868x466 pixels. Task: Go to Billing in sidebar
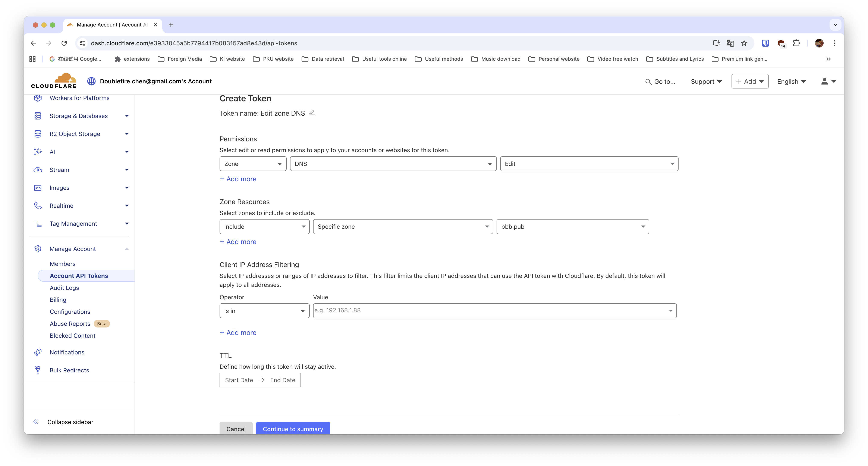coord(58,300)
